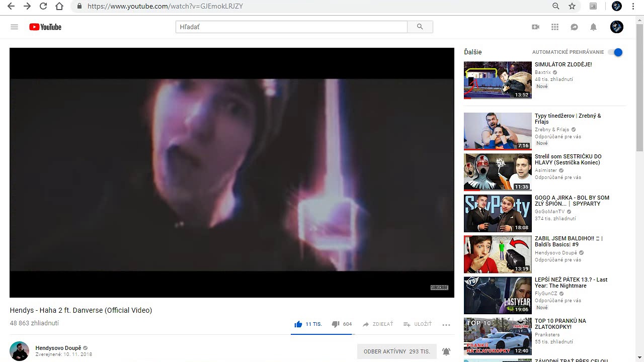Open the YouTube hamburger guide menu

click(14, 27)
